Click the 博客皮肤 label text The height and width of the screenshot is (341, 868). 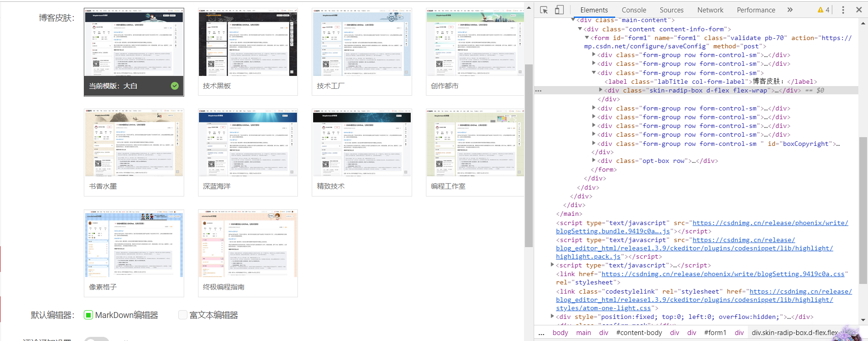[x=57, y=18]
